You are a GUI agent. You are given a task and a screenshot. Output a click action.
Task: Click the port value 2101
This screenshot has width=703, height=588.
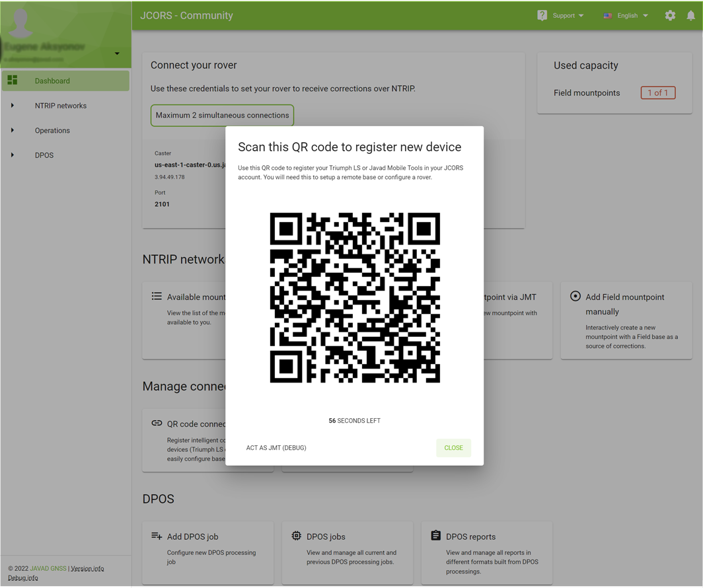(163, 204)
